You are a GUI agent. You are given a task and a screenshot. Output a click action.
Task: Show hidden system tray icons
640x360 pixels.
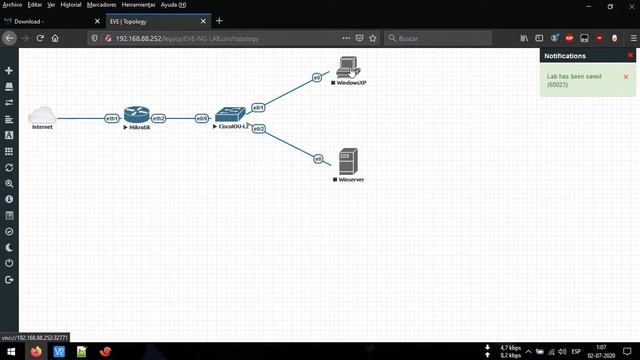[x=529, y=351]
